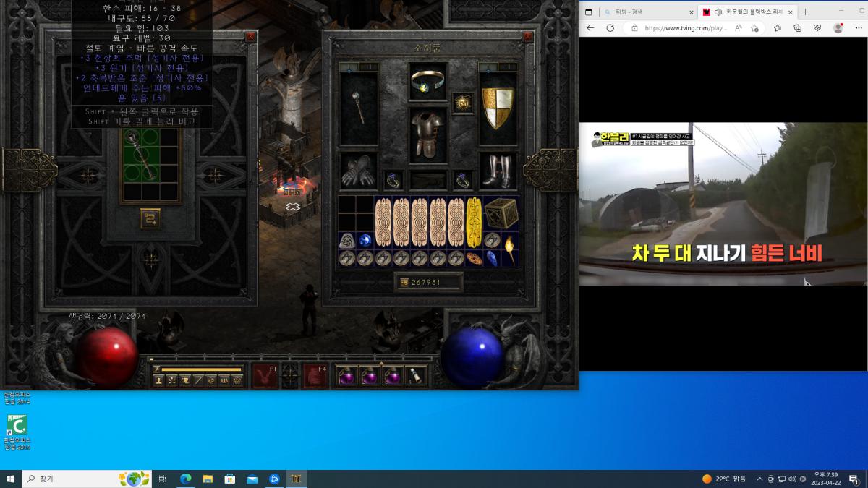
Task: Click the tving video player frame
Action: 723,203
